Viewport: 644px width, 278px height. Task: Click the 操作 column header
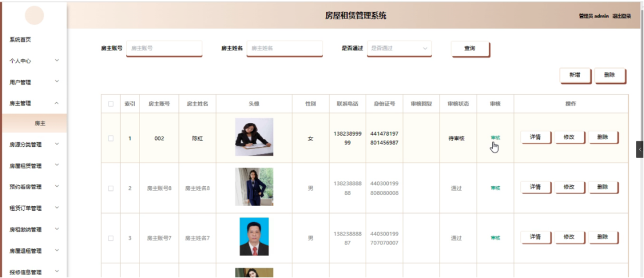pos(571,104)
